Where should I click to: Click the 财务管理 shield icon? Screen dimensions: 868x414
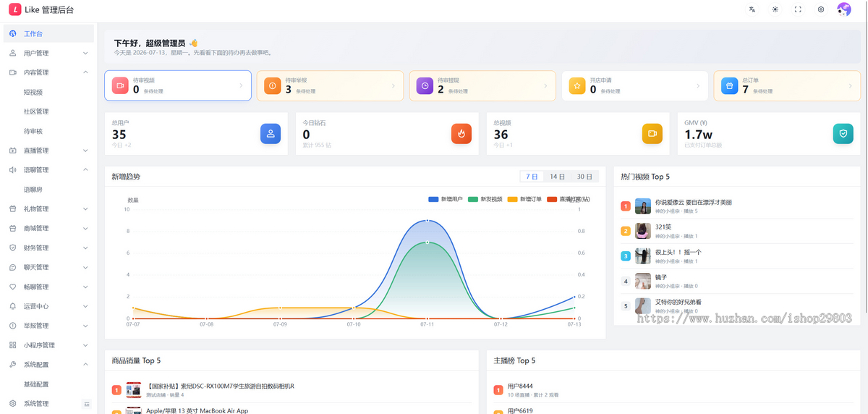13,248
